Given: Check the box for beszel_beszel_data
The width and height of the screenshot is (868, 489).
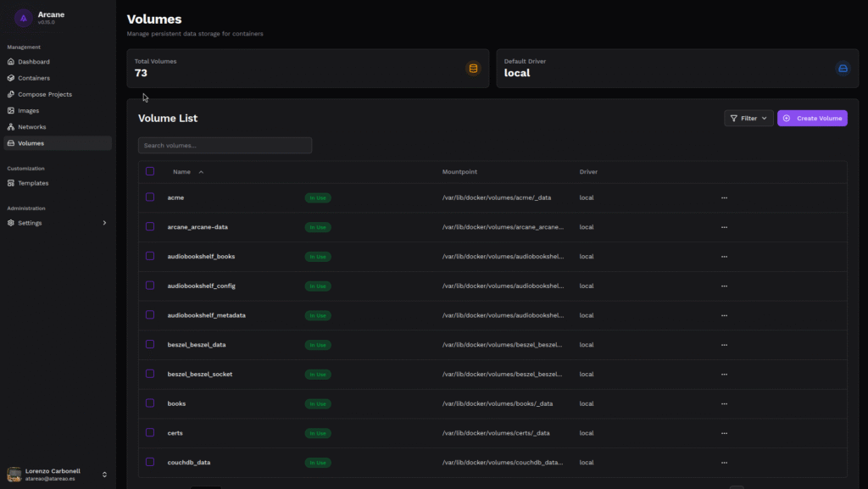Looking at the screenshot, I should tap(150, 344).
